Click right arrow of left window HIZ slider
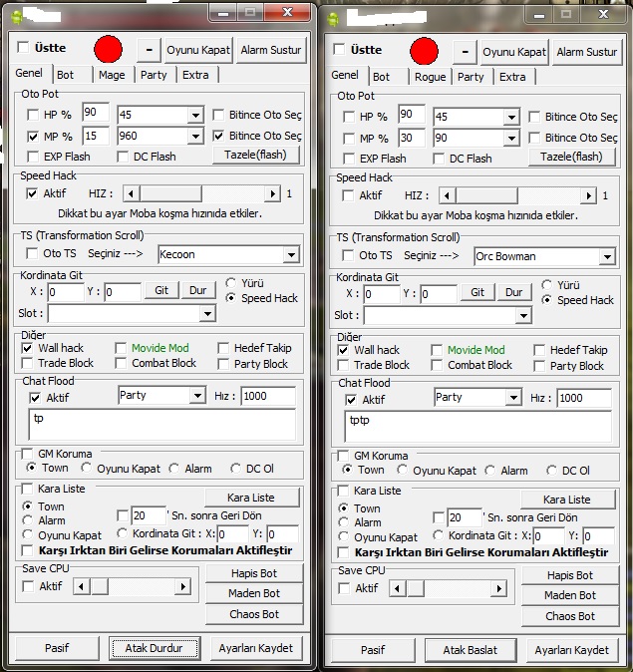 click(272, 193)
